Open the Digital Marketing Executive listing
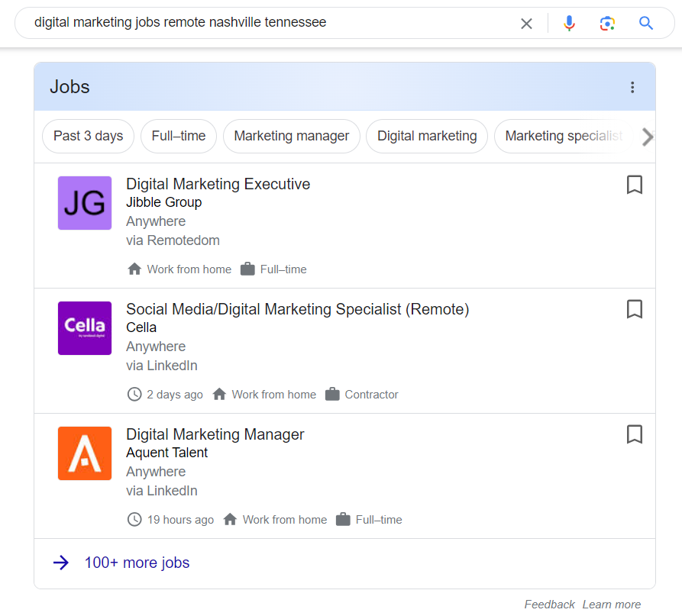Screen dimensions: 682x616 (x=218, y=184)
